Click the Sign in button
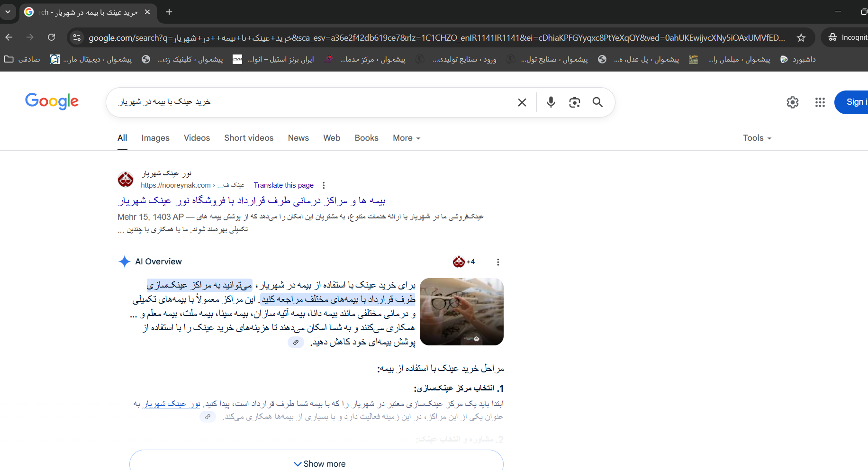This screenshot has height=470, width=868. click(x=852, y=102)
